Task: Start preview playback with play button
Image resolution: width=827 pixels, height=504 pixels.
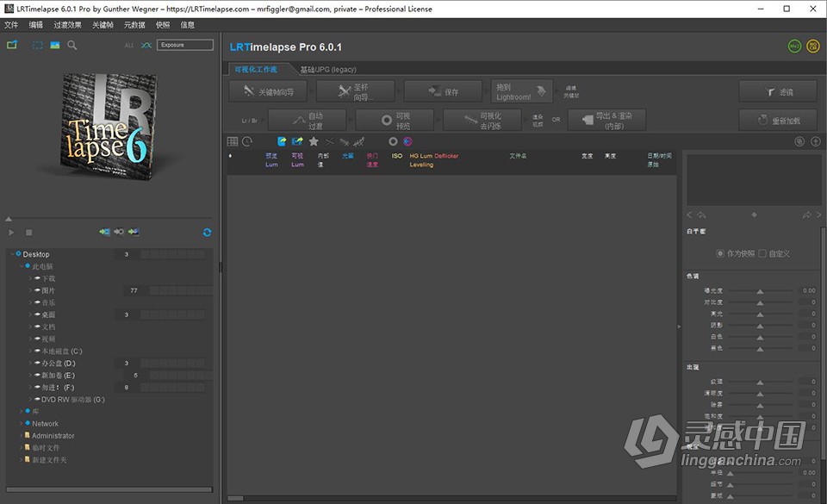Action: coord(11,233)
